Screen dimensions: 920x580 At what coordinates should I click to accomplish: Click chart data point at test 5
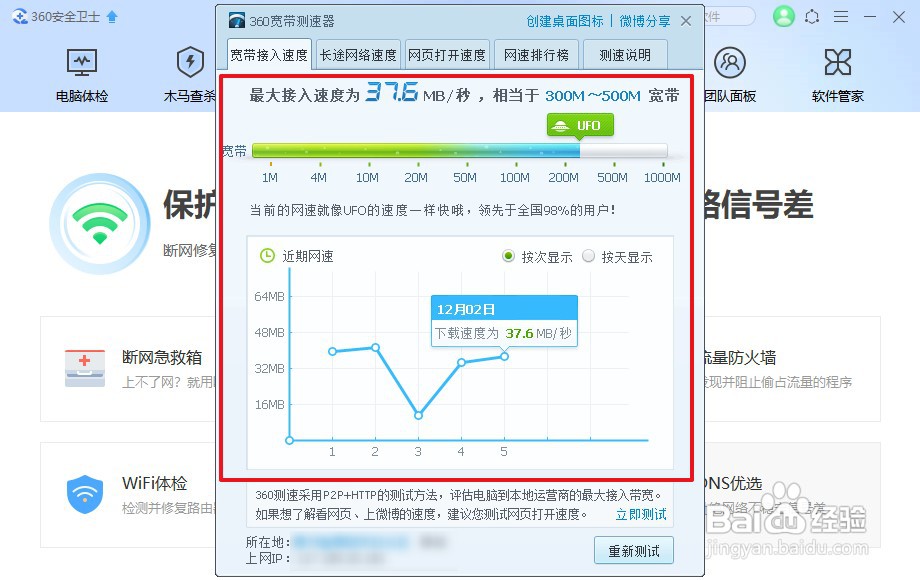[x=505, y=357]
